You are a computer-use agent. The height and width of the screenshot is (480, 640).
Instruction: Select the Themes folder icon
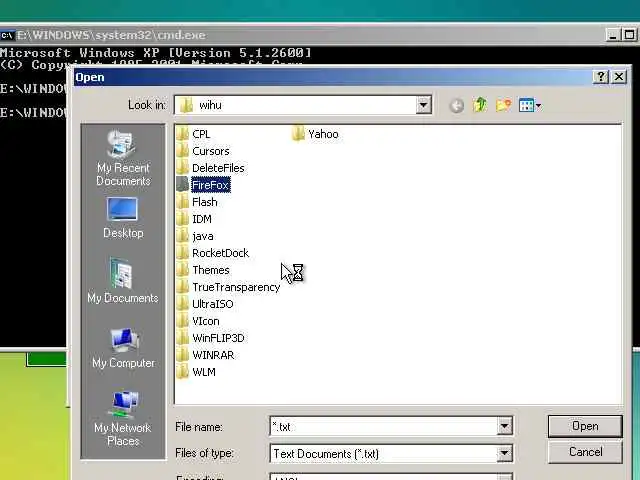pos(182,270)
